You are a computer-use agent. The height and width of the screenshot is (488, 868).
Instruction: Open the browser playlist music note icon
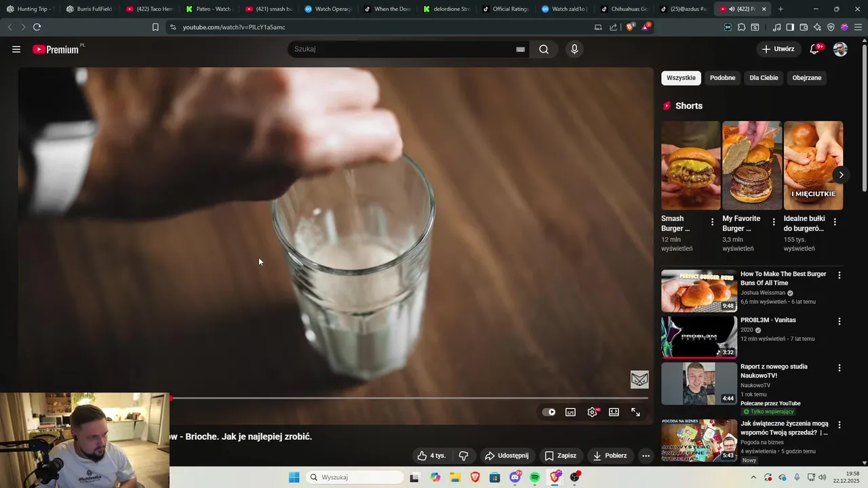pos(777,27)
